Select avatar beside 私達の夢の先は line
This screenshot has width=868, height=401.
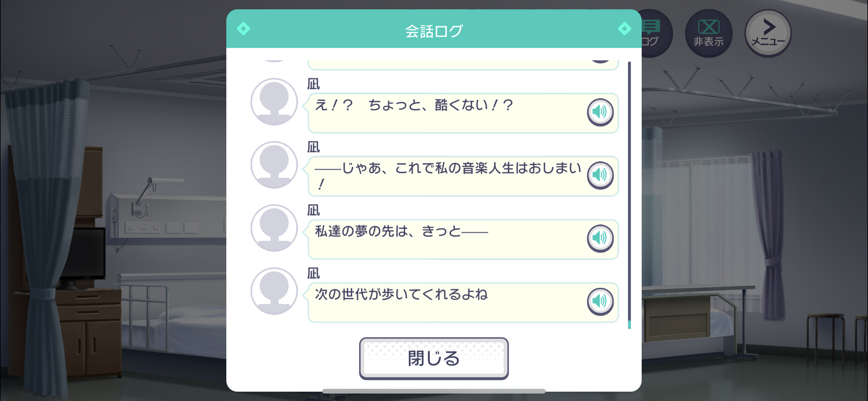[x=274, y=228]
